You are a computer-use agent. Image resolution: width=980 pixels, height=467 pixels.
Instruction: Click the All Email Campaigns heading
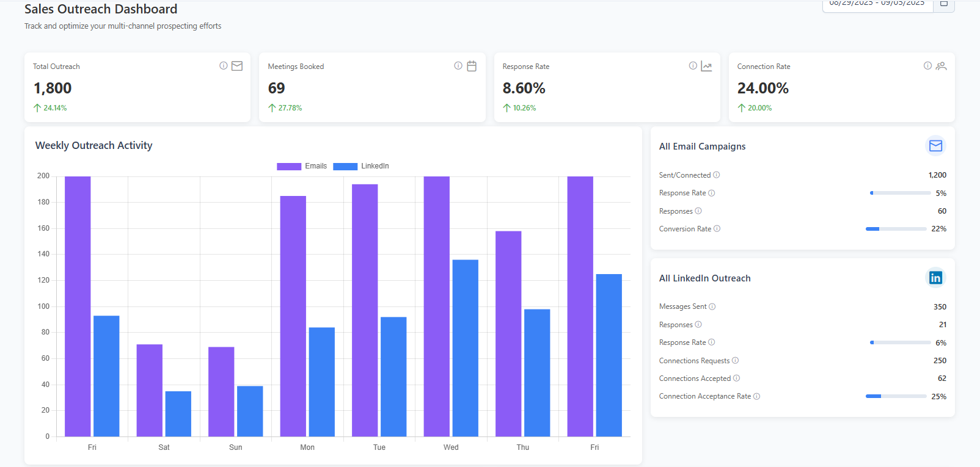pos(703,147)
